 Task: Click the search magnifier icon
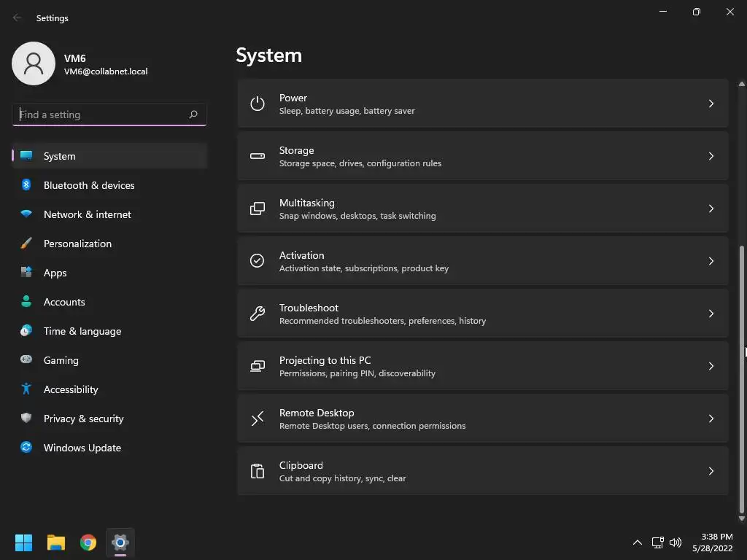pyautogui.click(x=193, y=114)
